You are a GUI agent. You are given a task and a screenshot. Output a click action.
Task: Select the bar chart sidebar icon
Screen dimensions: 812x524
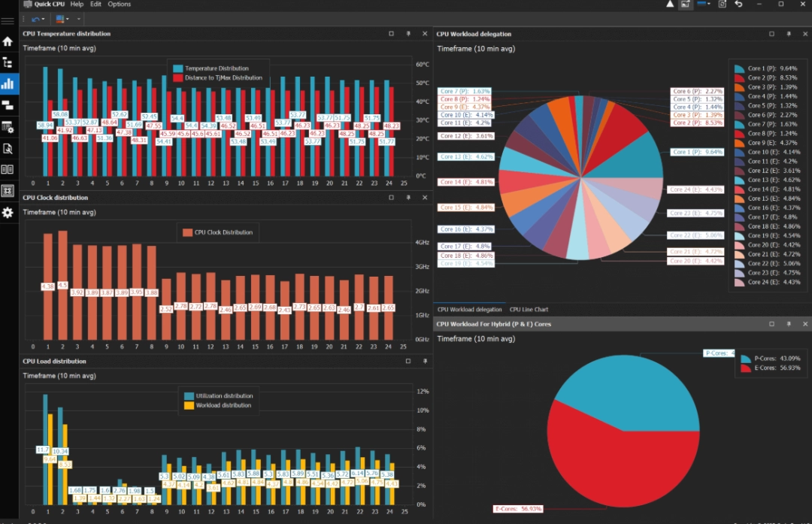coord(8,83)
